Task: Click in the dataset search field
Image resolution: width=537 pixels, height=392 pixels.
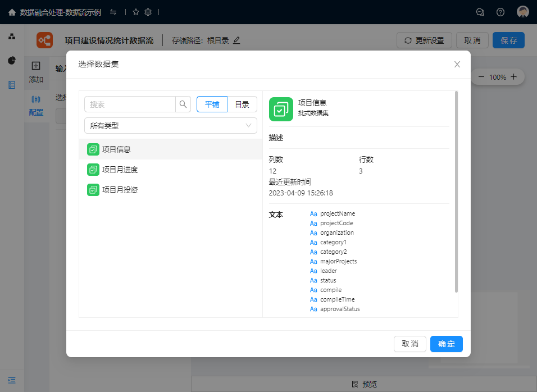Action: coord(130,104)
